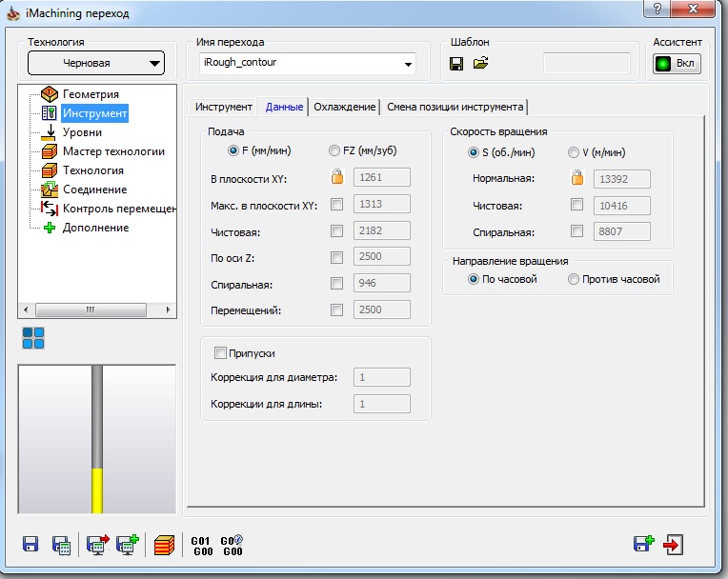Select S (об./мин) spindle radio button

click(x=474, y=152)
